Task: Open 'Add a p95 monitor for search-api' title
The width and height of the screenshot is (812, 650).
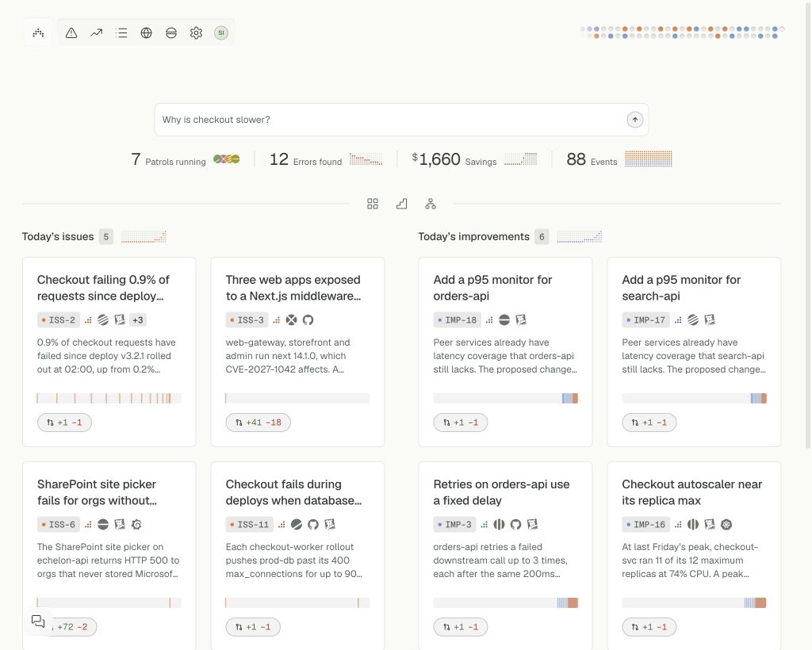Action: (x=681, y=288)
